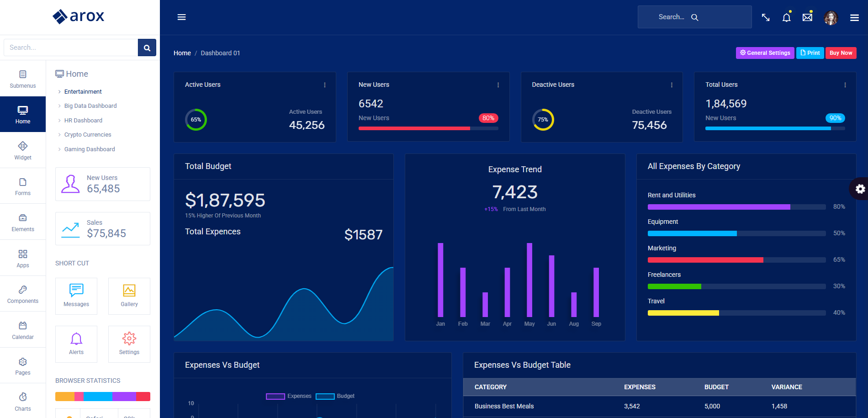868x418 pixels.
Task: Click Home in the breadcrumb
Action: tap(182, 53)
